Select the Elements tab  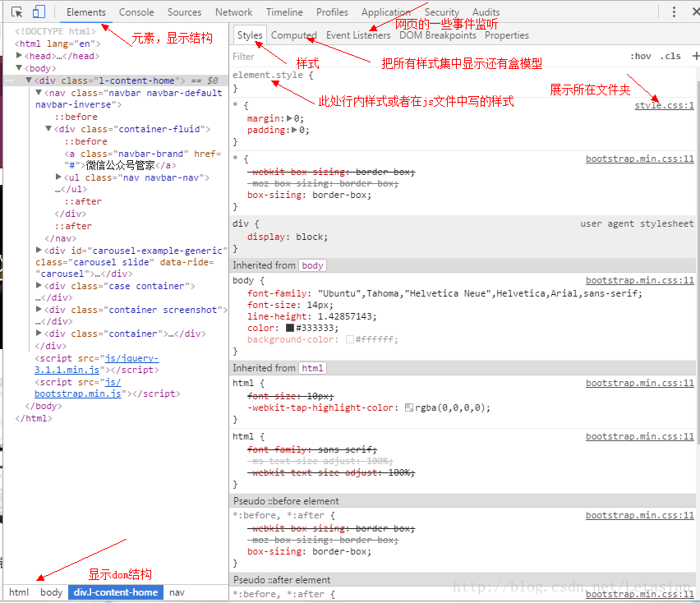(86, 12)
